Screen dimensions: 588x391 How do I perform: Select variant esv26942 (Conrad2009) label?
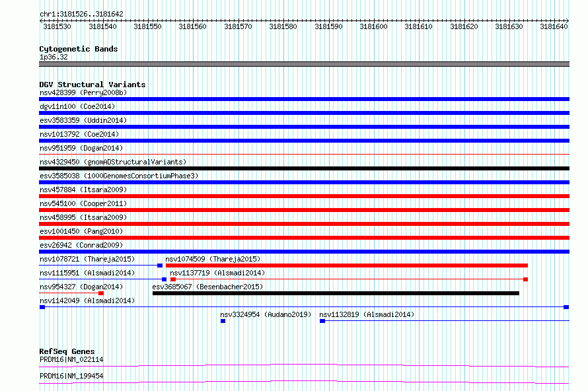tap(81, 245)
